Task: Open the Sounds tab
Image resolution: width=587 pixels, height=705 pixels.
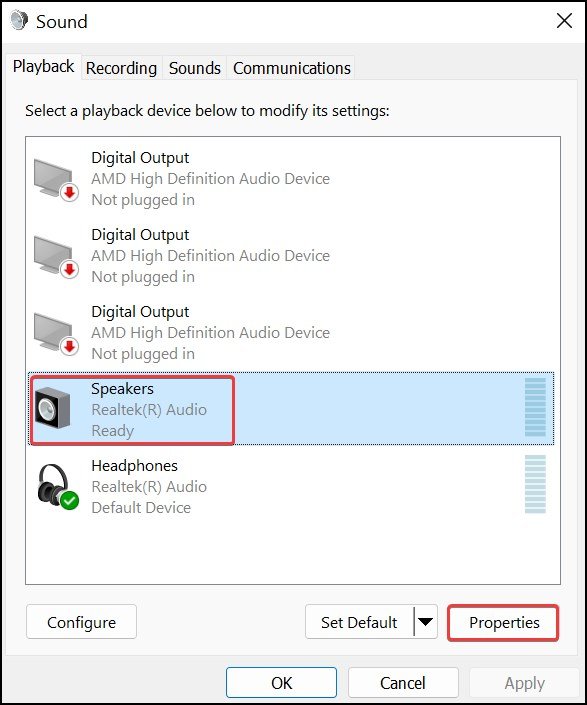Action: 195,68
